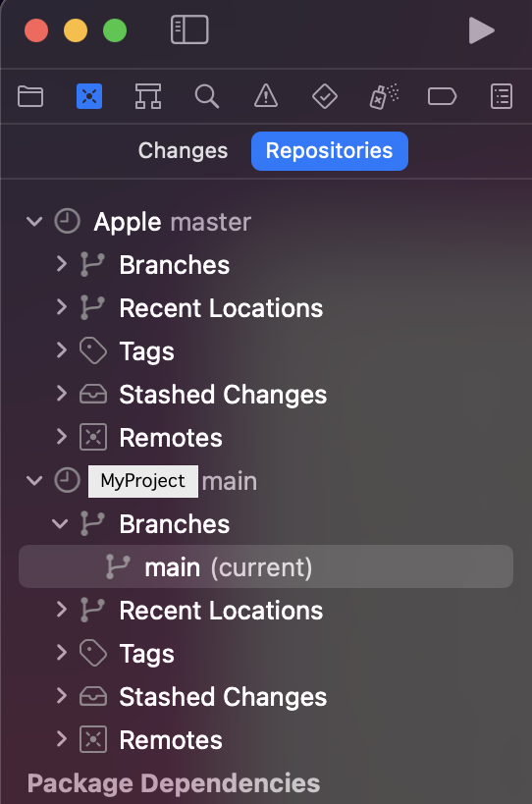Expand Branches under Apple repository
This screenshot has width=532, height=804.
(x=61, y=264)
